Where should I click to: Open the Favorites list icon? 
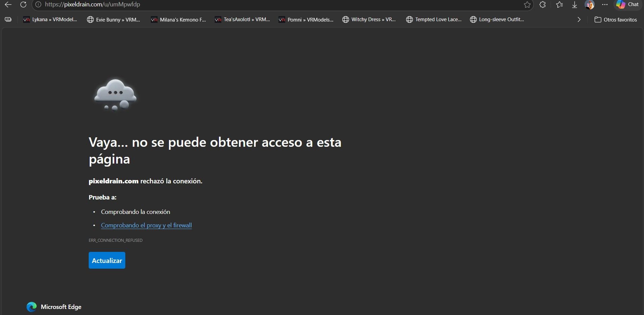559,5
